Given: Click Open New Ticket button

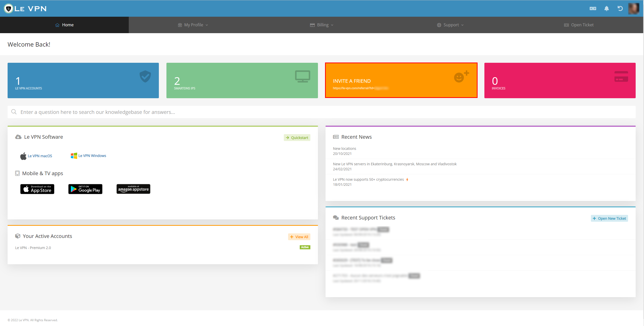Looking at the screenshot, I should tap(610, 218).
